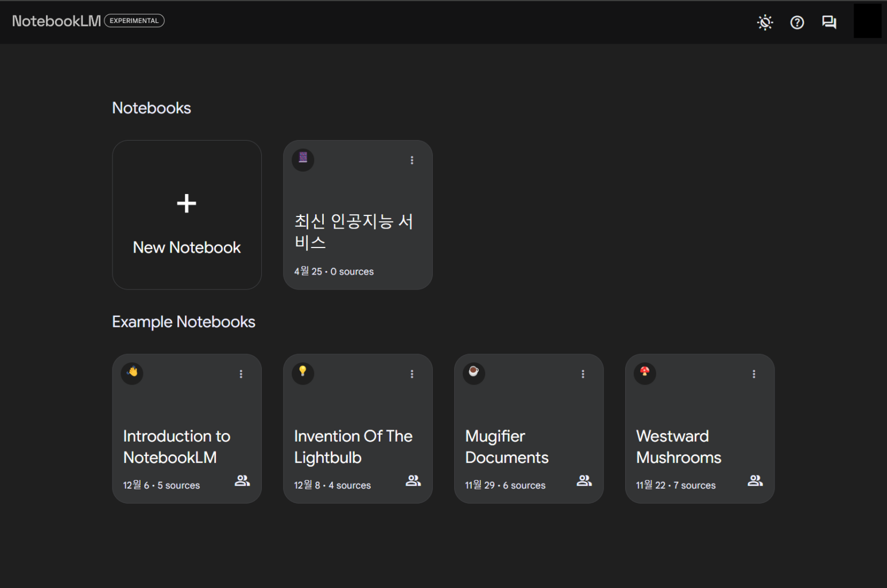This screenshot has height=588, width=887.
Task: Click shared icon on Mugifier Documents card
Action: 584,481
